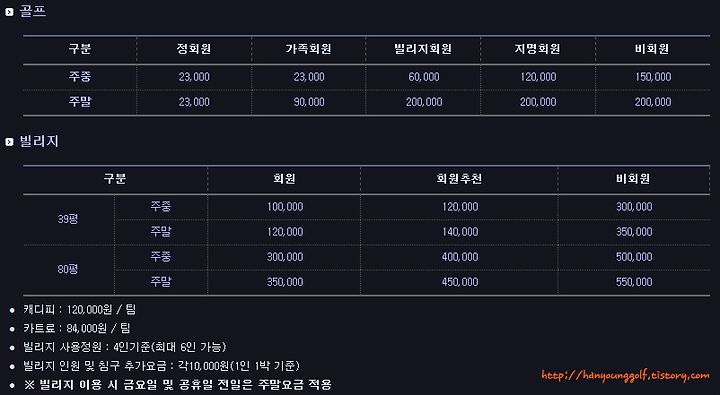Screen dimensions: 720x395
Task: Click the 90,000 family member weekend fee
Action: point(309,102)
